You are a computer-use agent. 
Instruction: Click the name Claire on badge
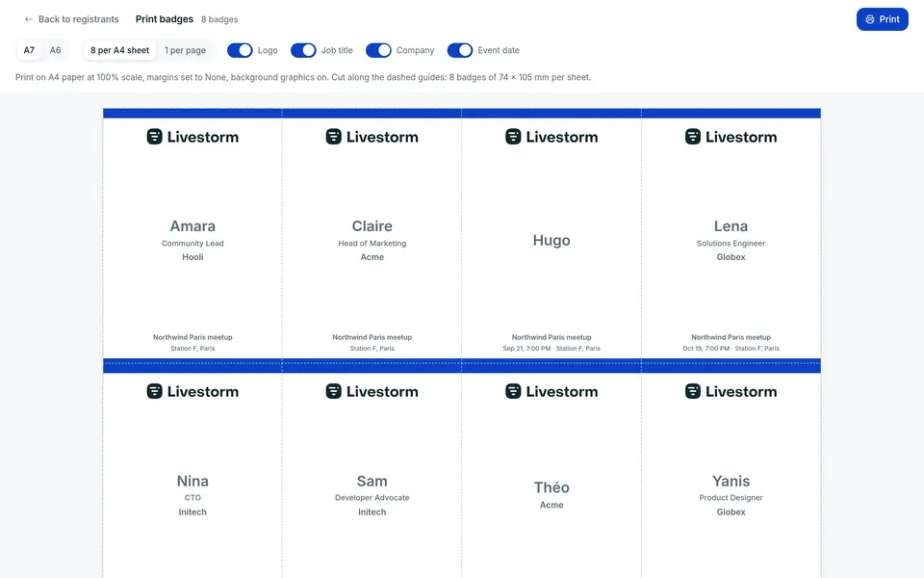coord(372,225)
